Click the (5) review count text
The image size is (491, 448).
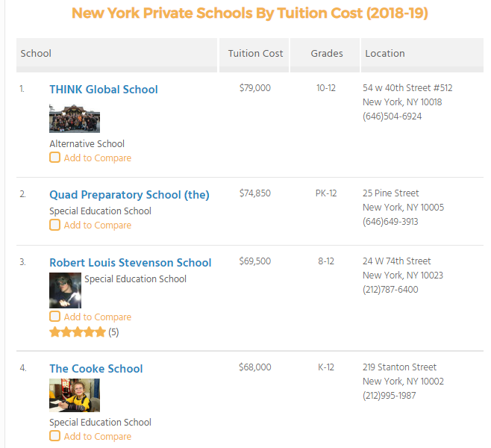pyautogui.click(x=113, y=332)
